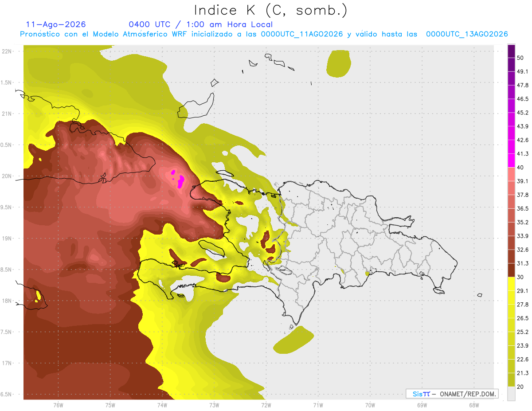Click the color scale value "20"
The height and width of the screenshot is (411, 532).
coord(520,387)
